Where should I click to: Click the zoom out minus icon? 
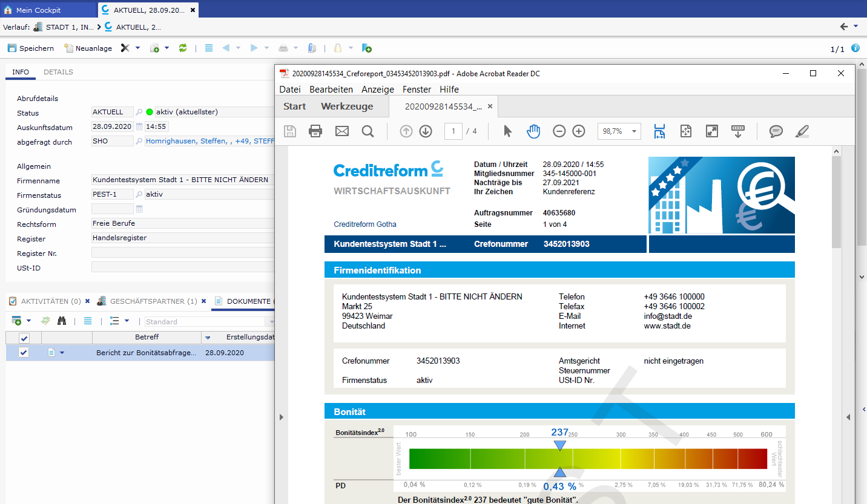(x=559, y=131)
